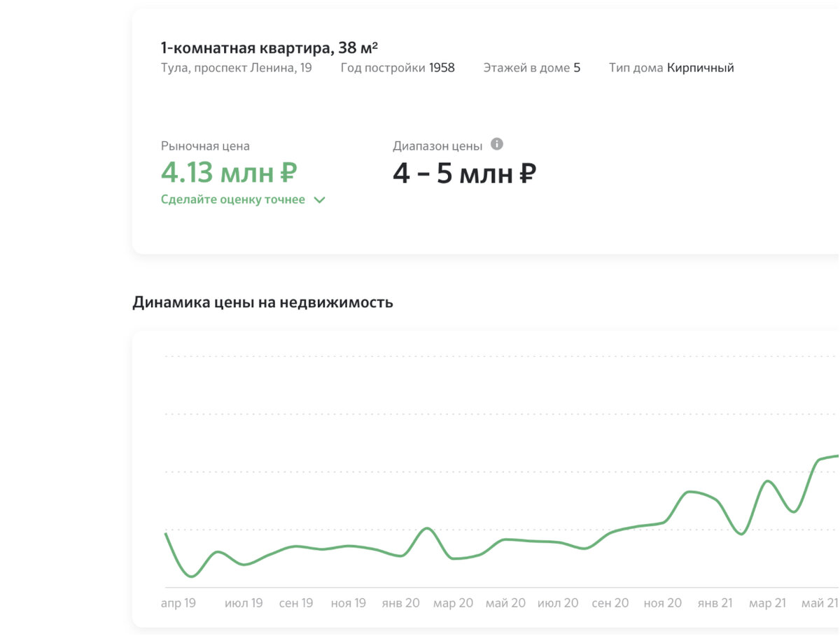Image resolution: width=840 pixels, height=636 pixels.
Task: Click the июл 20 axis label
Action: (558, 603)
